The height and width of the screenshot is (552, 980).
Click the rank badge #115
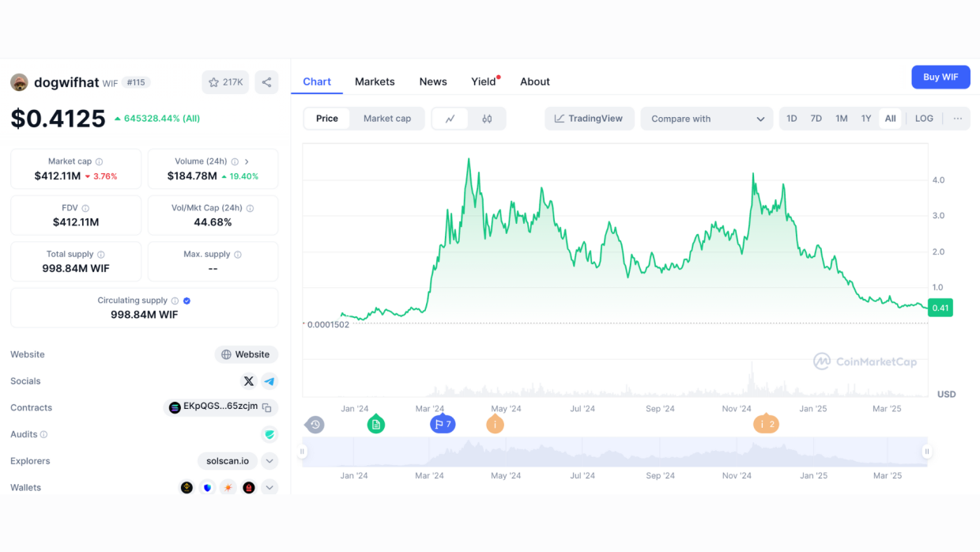click(x=137, y=82)
